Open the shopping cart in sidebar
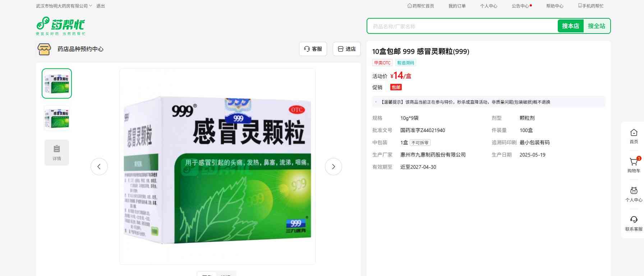Image resolution: width=644 pixels, height=276 pixels. pyautogui.click(x=634, y=165)
